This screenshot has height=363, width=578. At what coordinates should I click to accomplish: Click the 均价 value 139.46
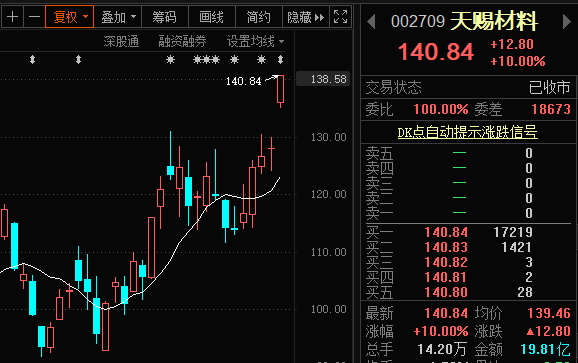click(x=549, y=313)
